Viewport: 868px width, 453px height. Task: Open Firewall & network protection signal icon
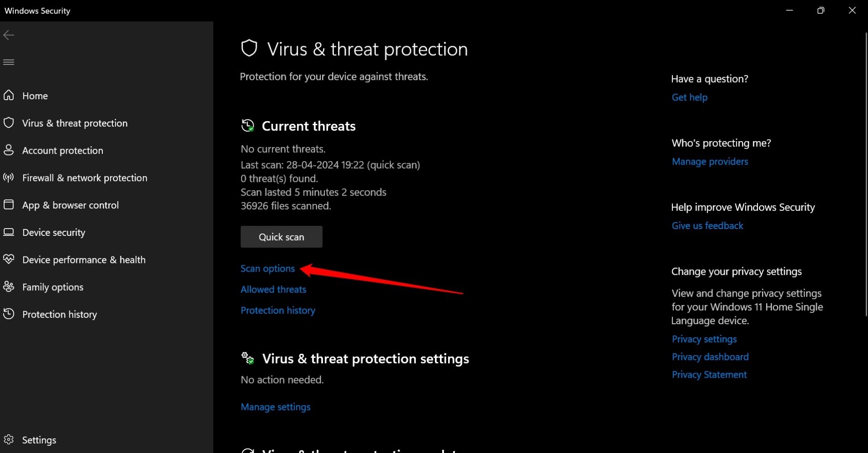(9, 177)
